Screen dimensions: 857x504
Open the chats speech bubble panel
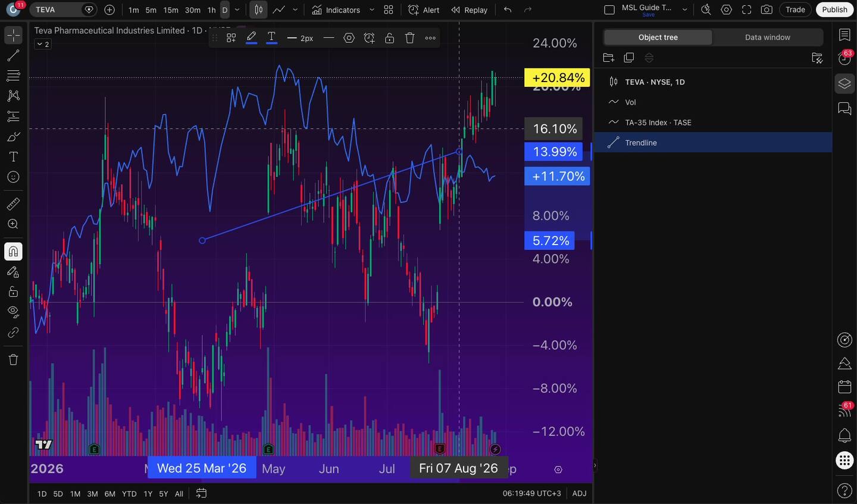845,108
